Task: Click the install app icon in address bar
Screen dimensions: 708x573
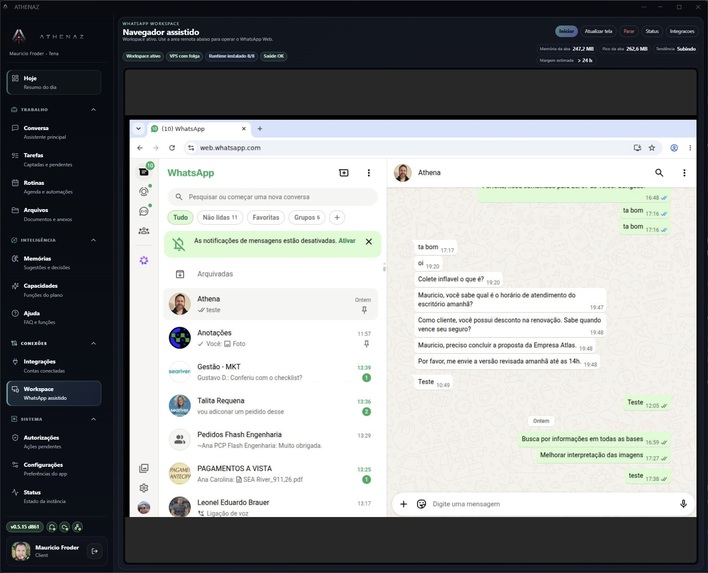Action: pos(637,148)
